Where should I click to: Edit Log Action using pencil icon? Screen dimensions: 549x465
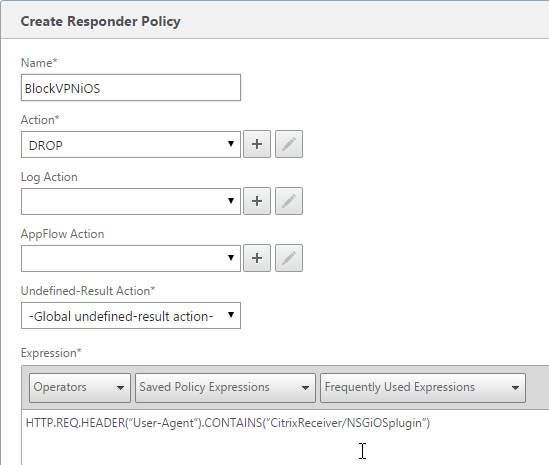[289, 201]
